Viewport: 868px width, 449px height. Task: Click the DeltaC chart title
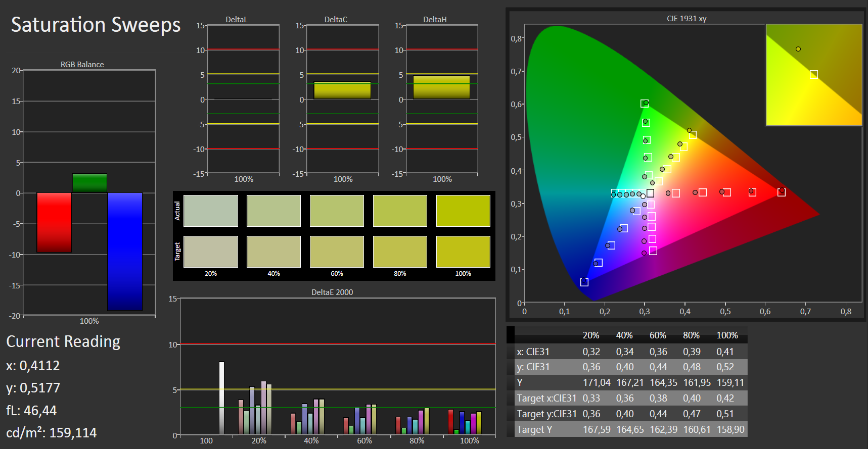pyautogui.click(x=336, y=20)
